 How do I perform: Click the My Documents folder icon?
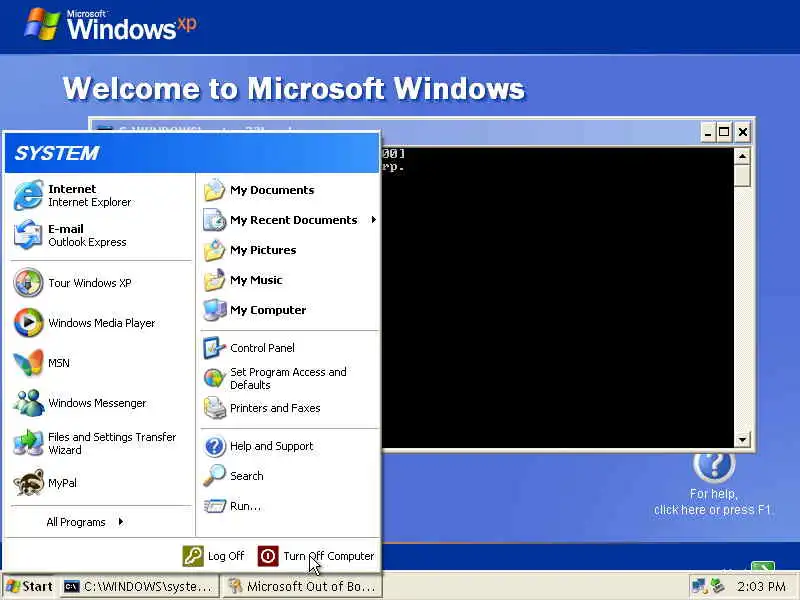214,190
